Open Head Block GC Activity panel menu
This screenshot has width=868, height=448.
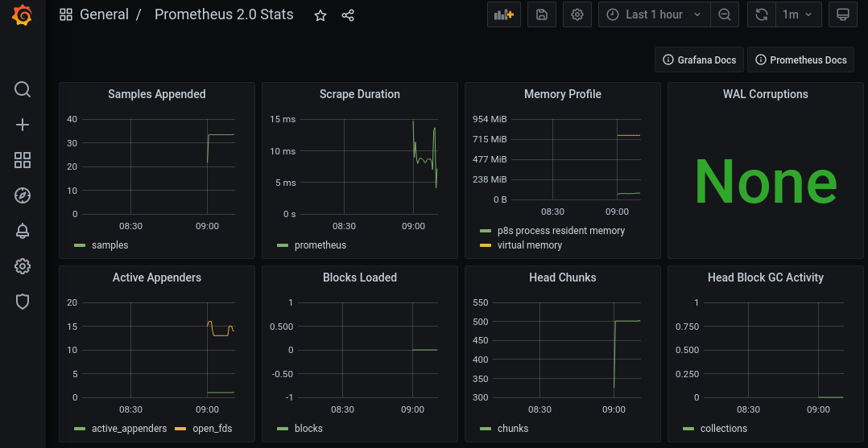pyautogui.click(x=766, y=277)
